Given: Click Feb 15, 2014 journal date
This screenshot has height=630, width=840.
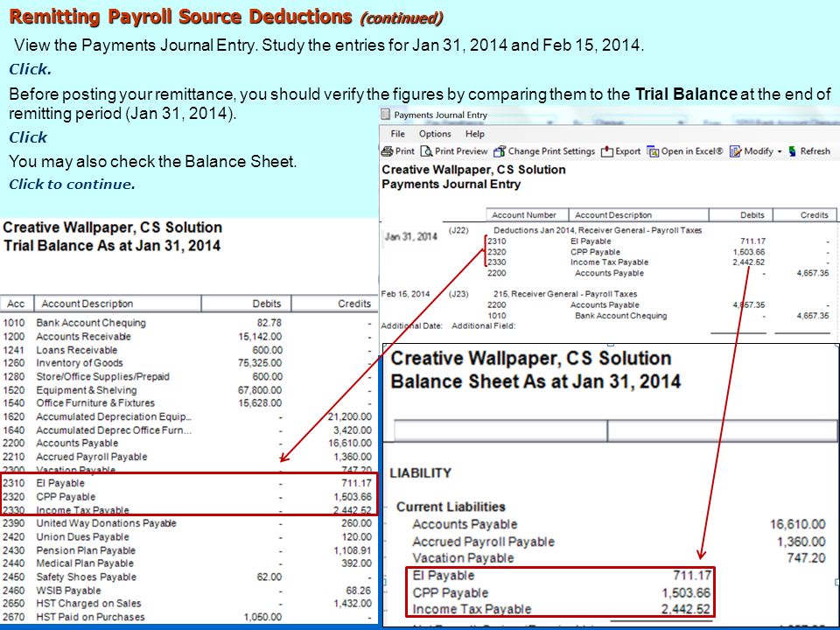Looking at the screenshot, I should point(405,294).
